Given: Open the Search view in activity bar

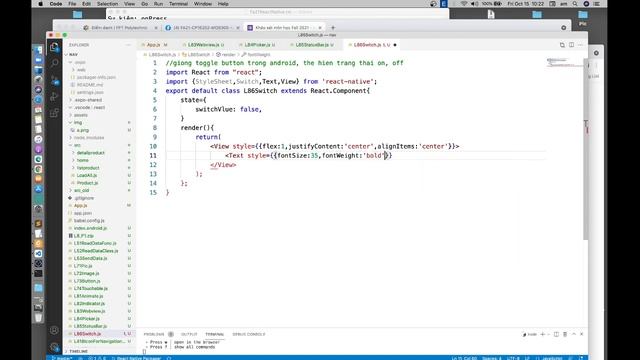Looking at the screenshot, I should point(54,63).
